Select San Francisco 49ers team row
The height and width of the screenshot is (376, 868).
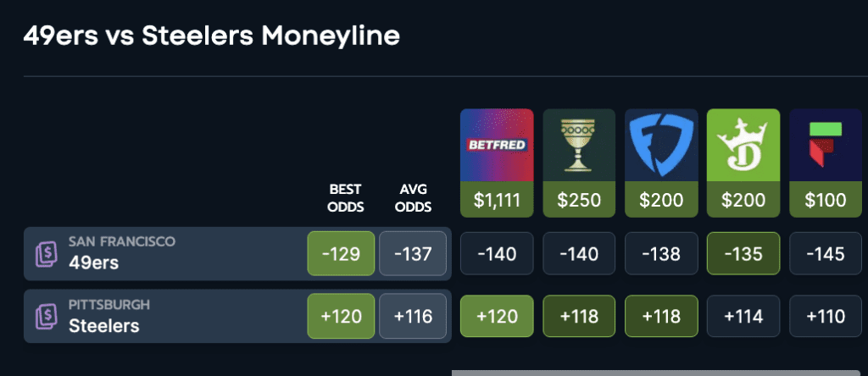237,254
